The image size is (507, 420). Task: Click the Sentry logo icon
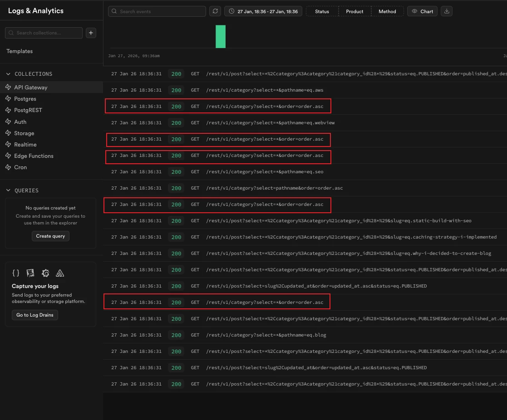[x=60, y=273]
